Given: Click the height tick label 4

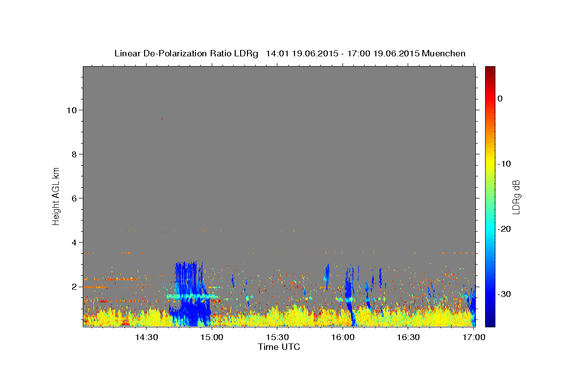Looking at the screenshot, I should click(74, 242).
